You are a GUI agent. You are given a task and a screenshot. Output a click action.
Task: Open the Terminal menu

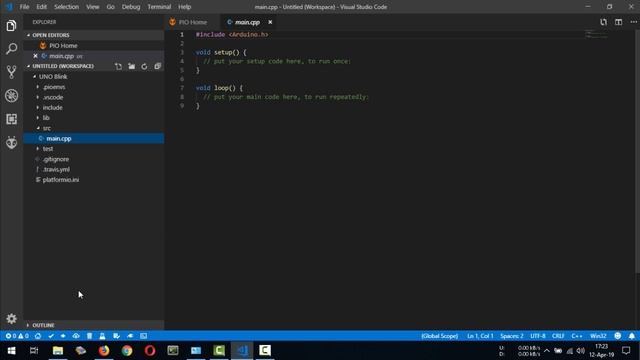[x=159, y=7]
